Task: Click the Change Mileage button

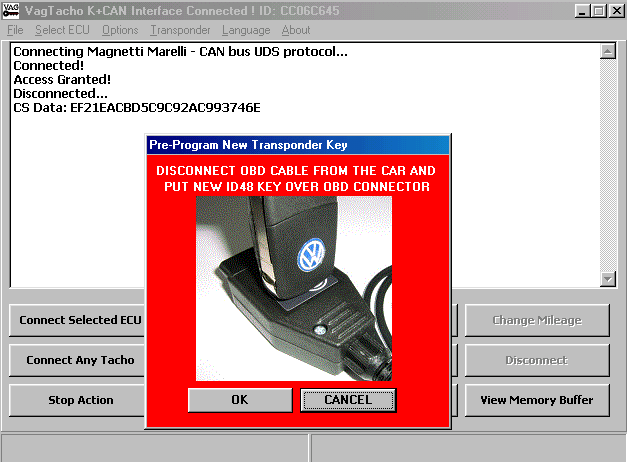Action: pos(537,320)
